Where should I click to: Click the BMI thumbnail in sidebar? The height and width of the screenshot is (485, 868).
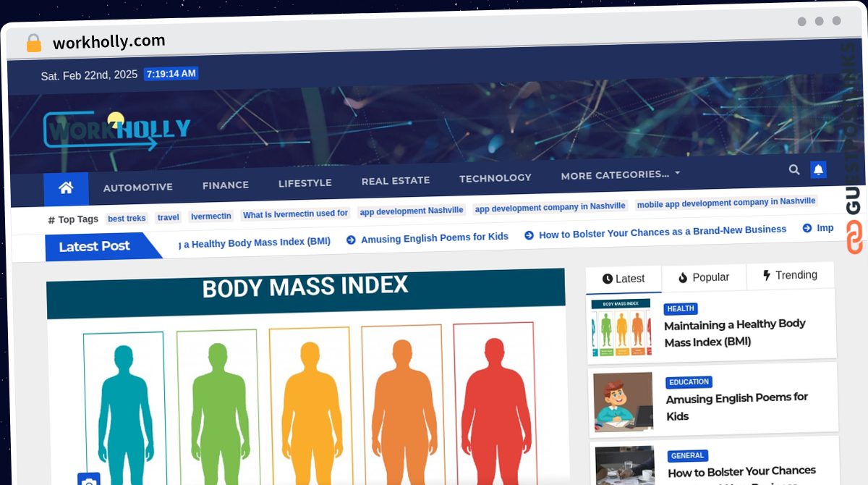tap(621, 328)
